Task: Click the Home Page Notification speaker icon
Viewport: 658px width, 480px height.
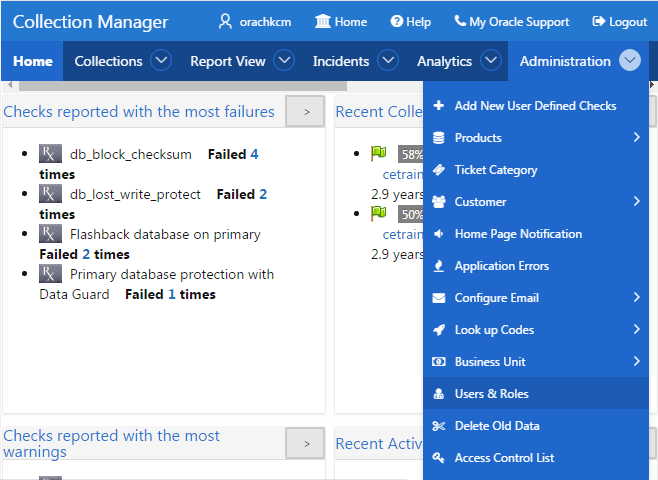Action: [x=439, y=234]
